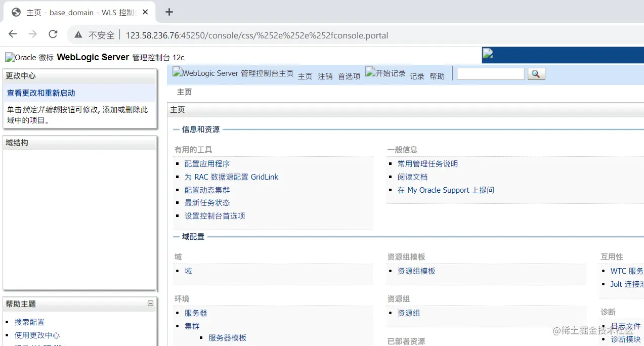The height and width of the screenshot is (346, 644).
Task: Click the browser forward arrow
Action: click(32, 34)
